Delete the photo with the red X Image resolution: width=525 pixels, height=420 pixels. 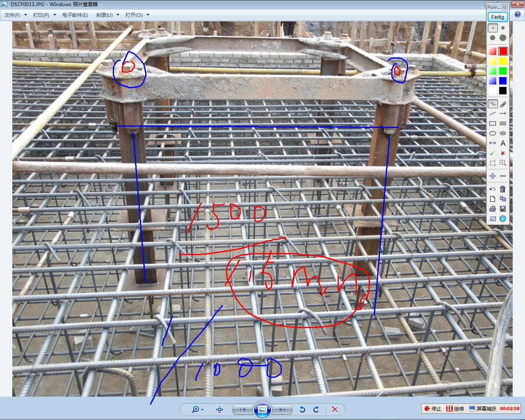335,409
